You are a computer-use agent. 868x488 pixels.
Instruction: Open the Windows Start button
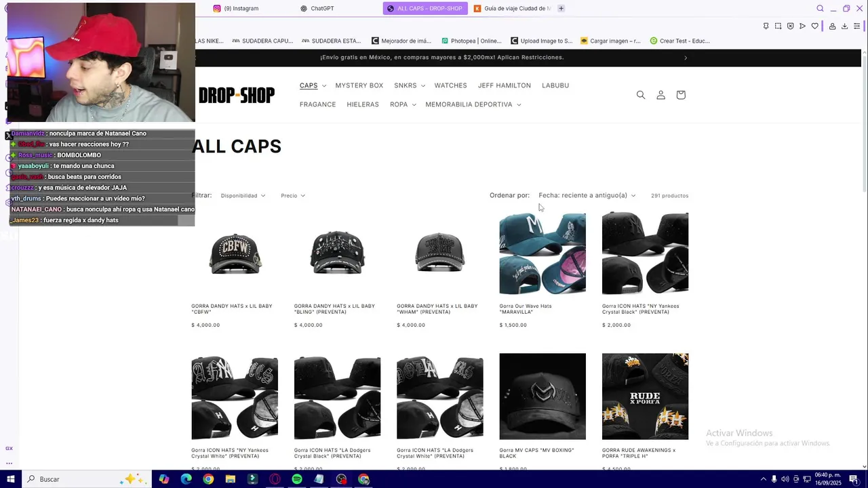tap(10, 479)
